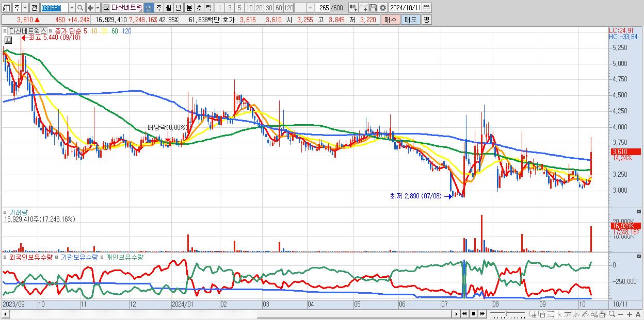Select the 5 interval button
Viewport: 644px width, 320px height.
click(239, 8)
